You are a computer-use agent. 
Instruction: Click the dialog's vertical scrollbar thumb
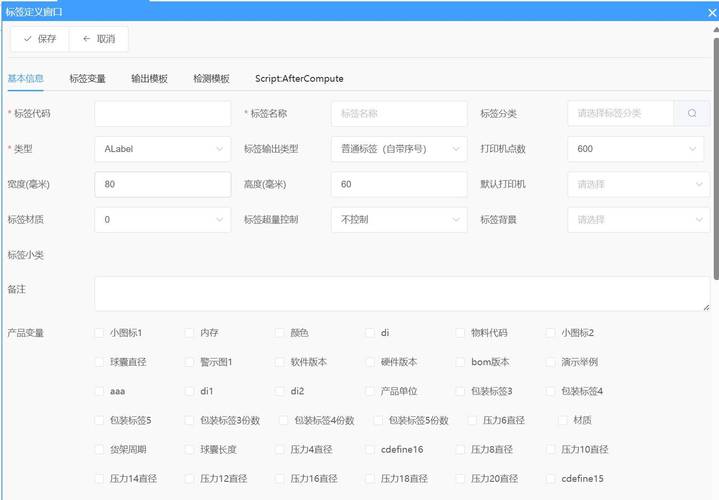(716, 158)
